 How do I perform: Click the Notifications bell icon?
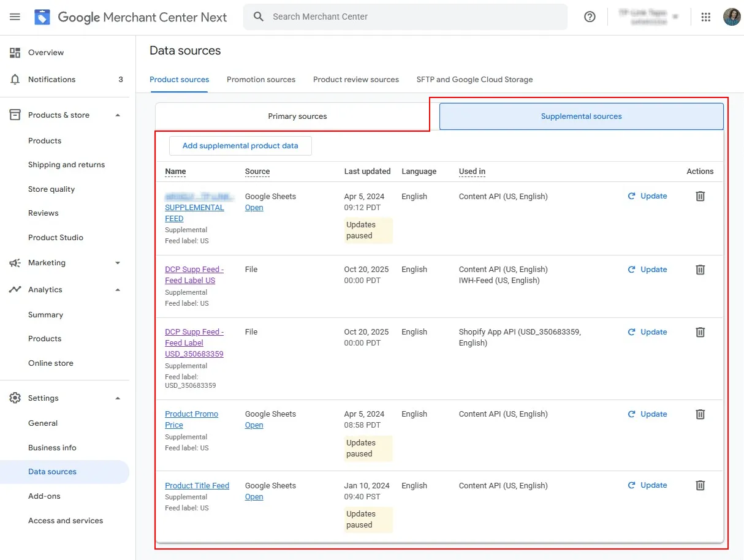pos(15,80)
